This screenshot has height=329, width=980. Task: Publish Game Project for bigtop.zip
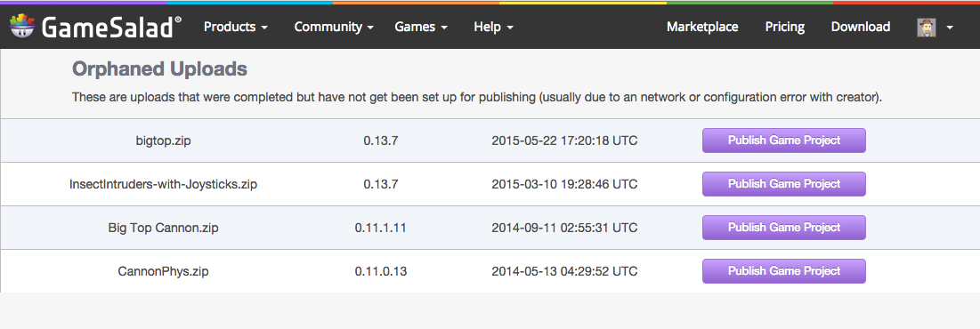pyautogui.click(x=784, y=140)
